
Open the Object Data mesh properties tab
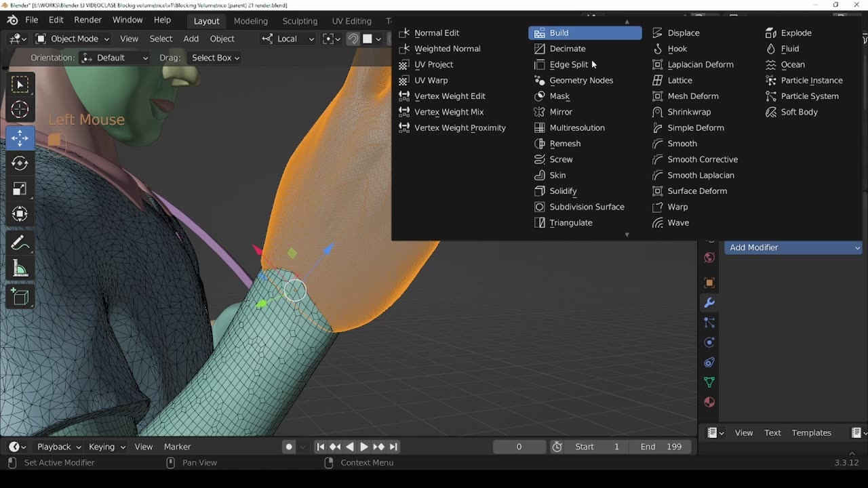tap(709, 382)
